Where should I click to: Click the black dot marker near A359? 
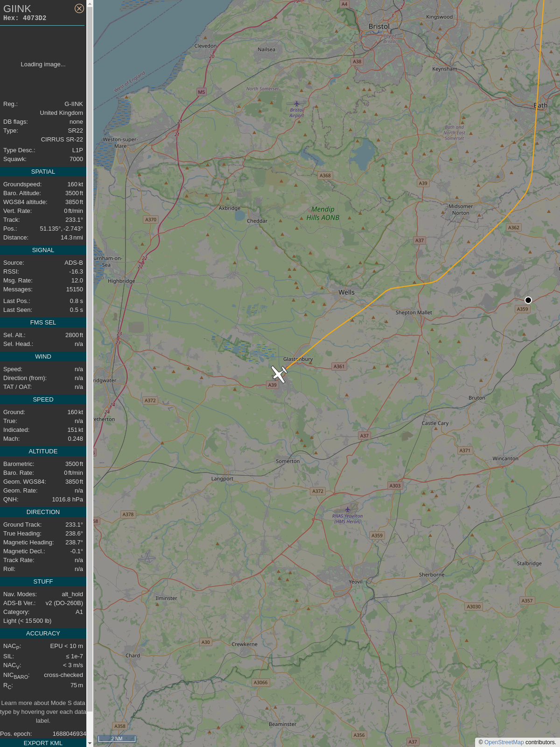tap(528, 300)
